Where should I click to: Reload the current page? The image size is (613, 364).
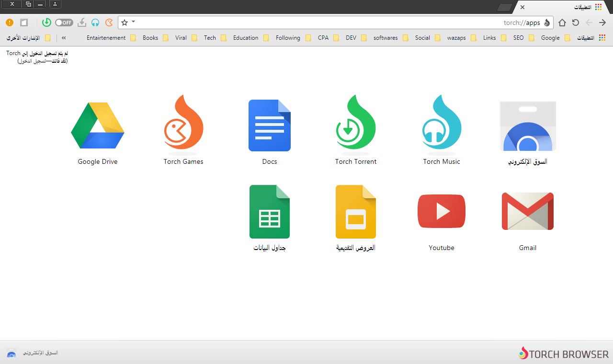pyautogui.click(x=576, y=23)
